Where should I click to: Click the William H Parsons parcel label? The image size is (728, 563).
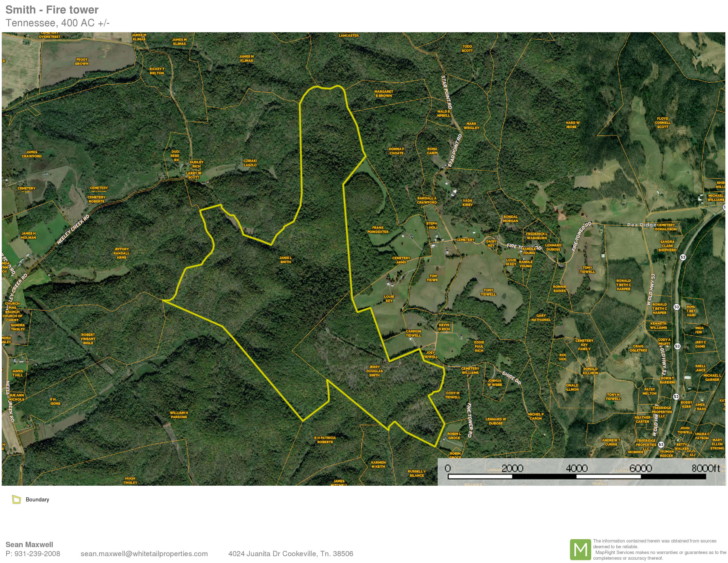click(179, 415)
